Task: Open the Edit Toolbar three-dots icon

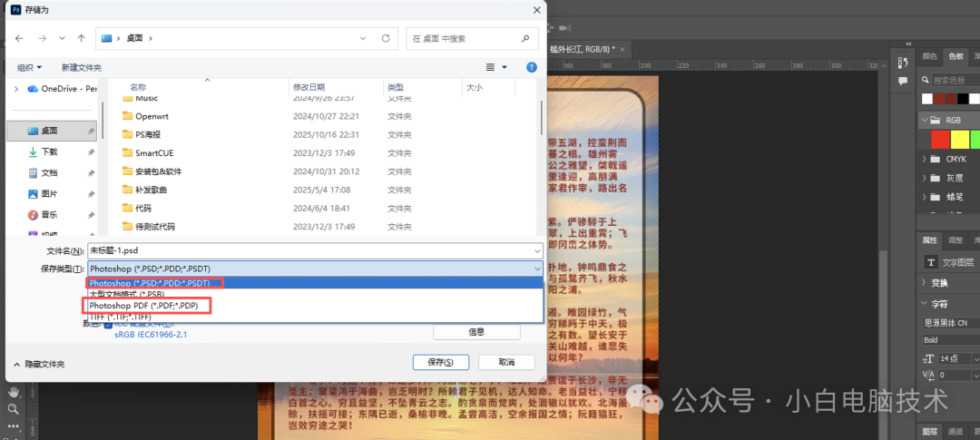Action: [13, 426]
